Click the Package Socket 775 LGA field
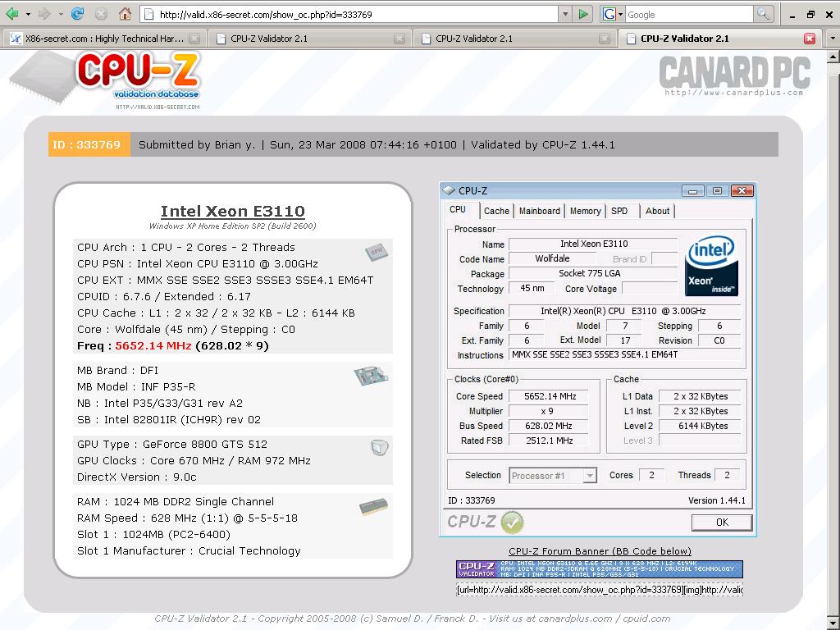Viewport: 840px width, 630px height. click(x=592, y=274)
